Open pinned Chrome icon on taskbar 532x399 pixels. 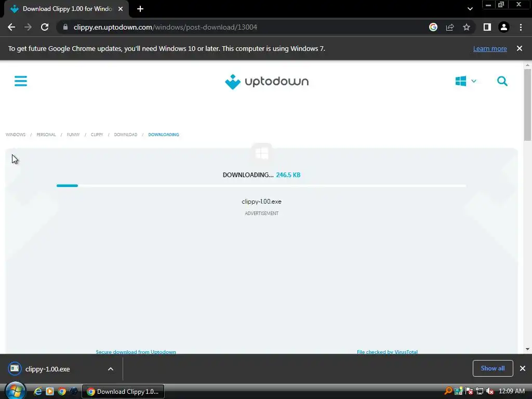tap(62, 391)
